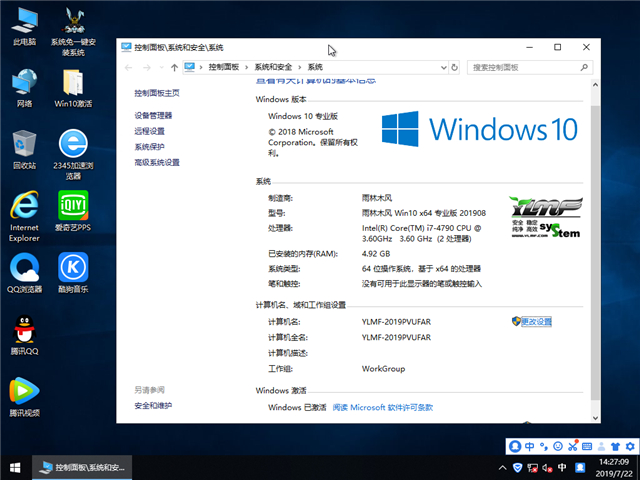Open 设备管理器 link in left sidebar
640x480 pixels.
pyautogui.click(x=153, y=115)
